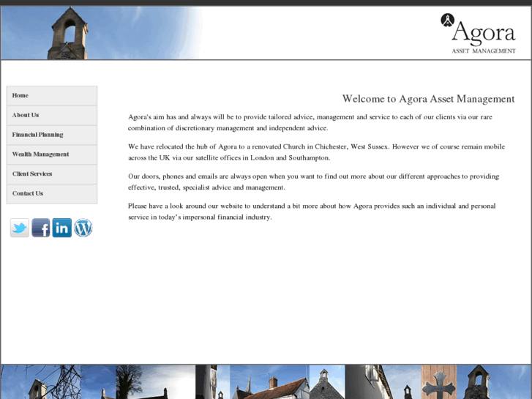The image size is (532, 399).
Task: Click the red-roofed building footer photo
Action: [x=270, y=382]
